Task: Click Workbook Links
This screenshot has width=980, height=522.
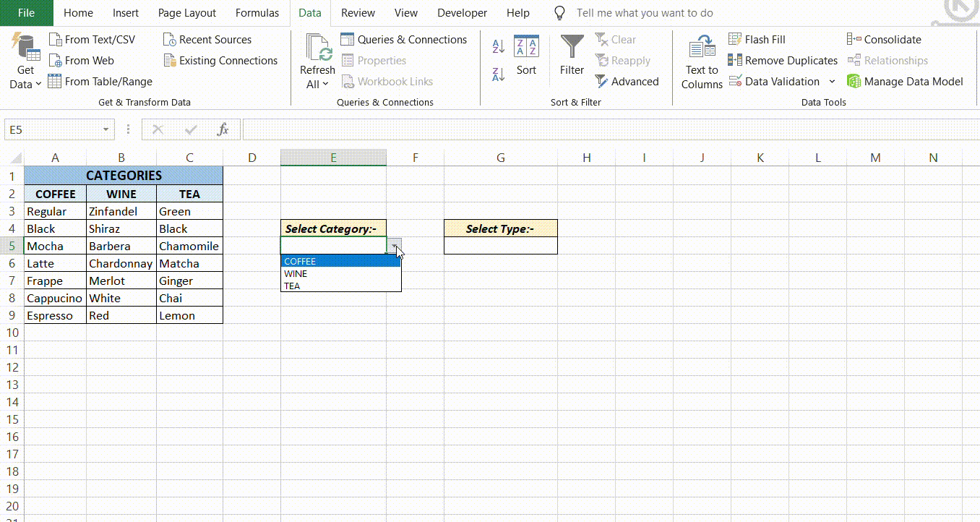Action: coord(387,82)
